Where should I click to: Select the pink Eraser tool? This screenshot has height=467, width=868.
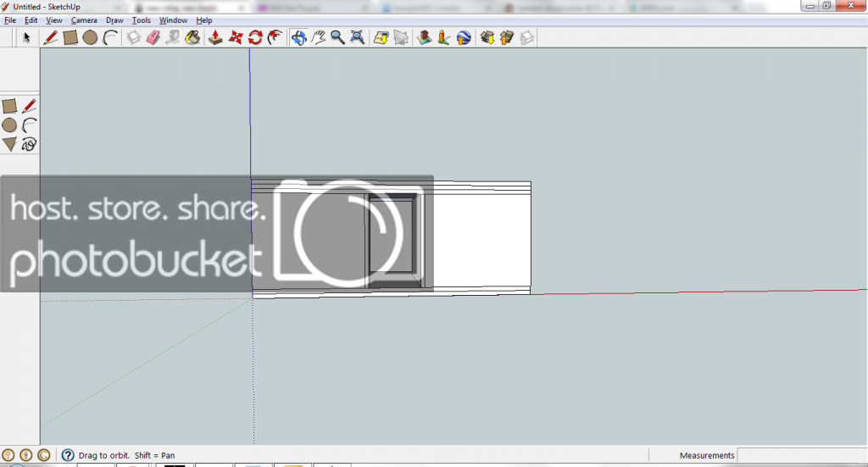(x=153, y=37)
